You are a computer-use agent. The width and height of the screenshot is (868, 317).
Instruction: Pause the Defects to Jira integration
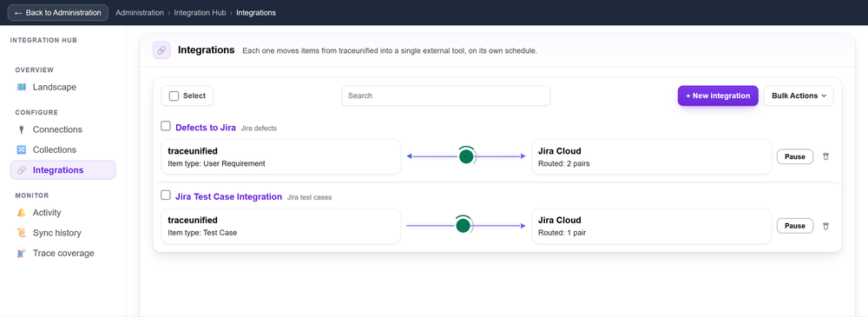pyautogui.click(x=794, y=157)
